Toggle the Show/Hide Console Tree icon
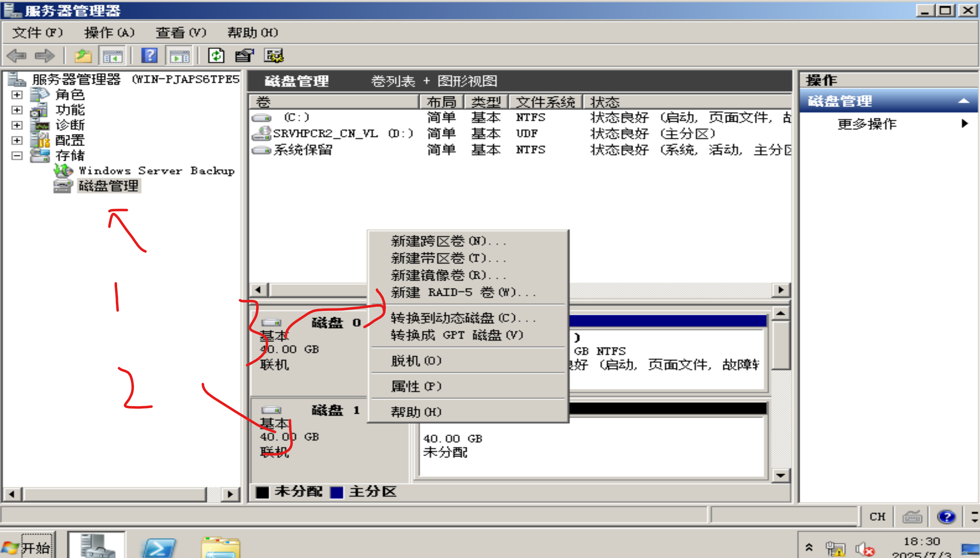Viewport: 980px width, 558px height. pos(112,55)
